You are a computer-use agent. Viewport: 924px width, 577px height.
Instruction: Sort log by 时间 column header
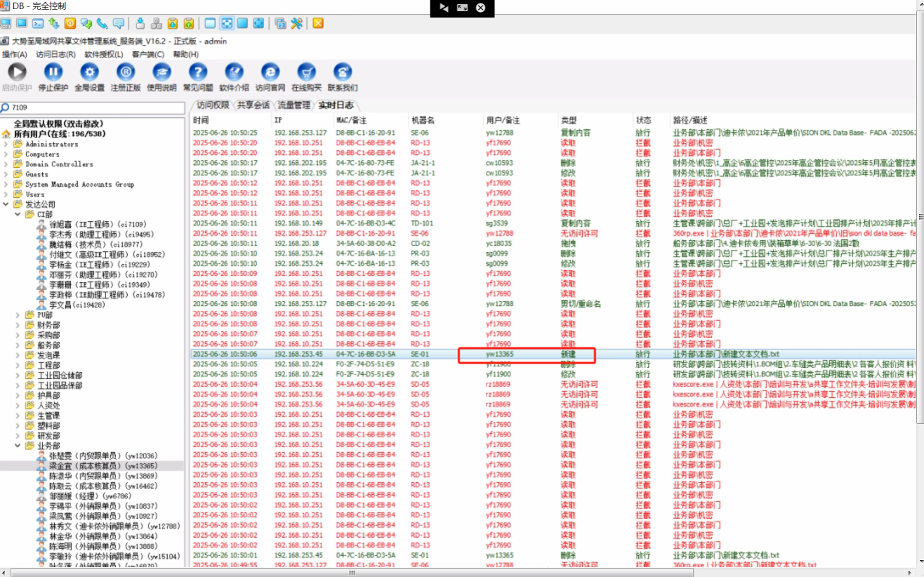click(x=201, y=120)
